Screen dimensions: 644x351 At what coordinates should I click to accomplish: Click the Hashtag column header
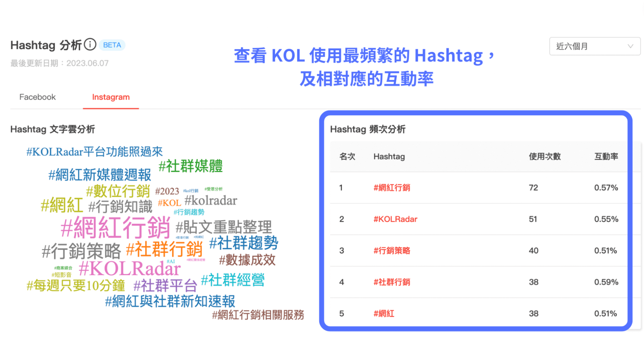[389, 156]
